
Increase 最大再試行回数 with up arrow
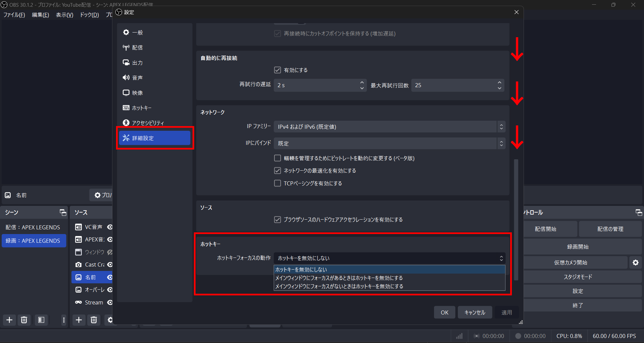(x=499, y=82)
